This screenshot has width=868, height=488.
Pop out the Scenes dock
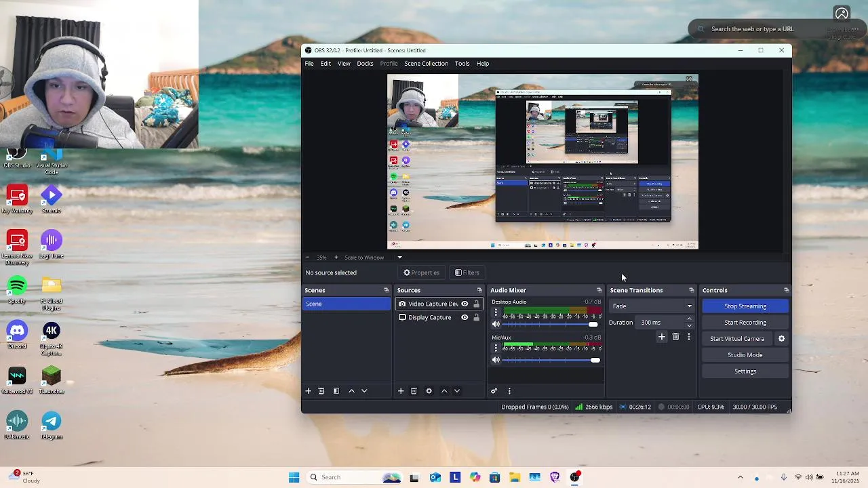[x=386, y=290]
